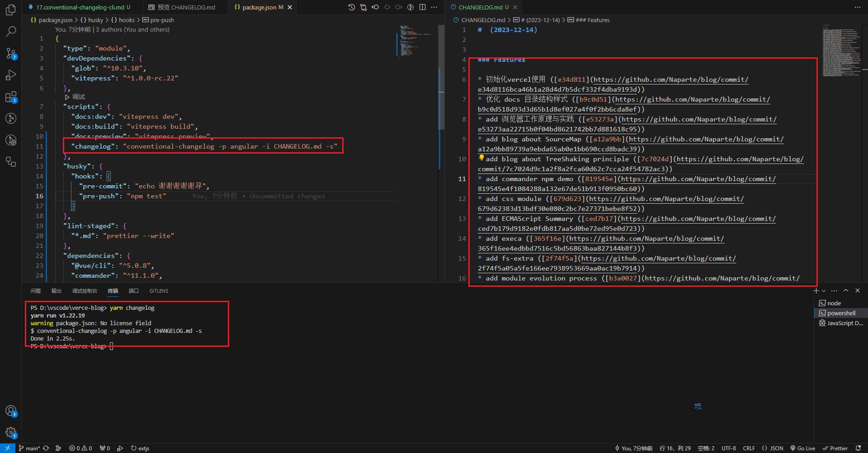Synchronize changes icon in status bar

tap(46, 448)
